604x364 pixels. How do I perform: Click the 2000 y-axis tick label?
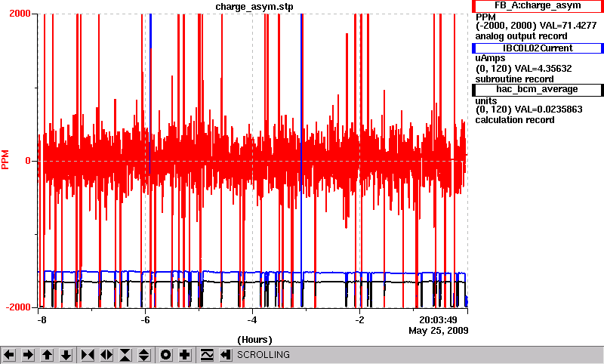click(x=20, y=14)
